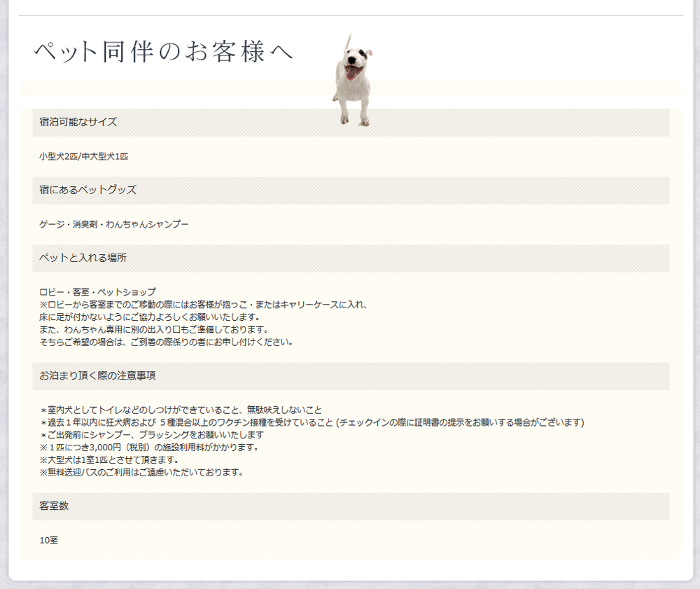The image size is (700, 589).
Task: Click the line about 狂犬病 vaccine requirement
Action: [312, 422]
